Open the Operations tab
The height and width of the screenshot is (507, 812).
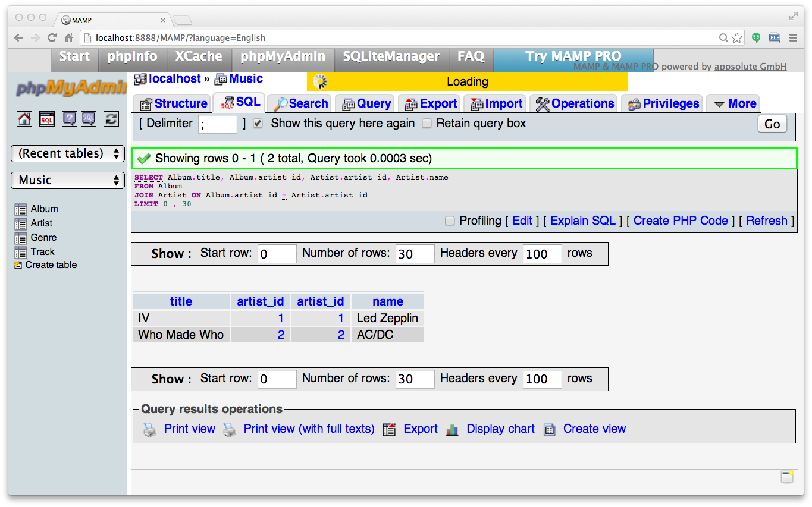[x=575, y=103]
